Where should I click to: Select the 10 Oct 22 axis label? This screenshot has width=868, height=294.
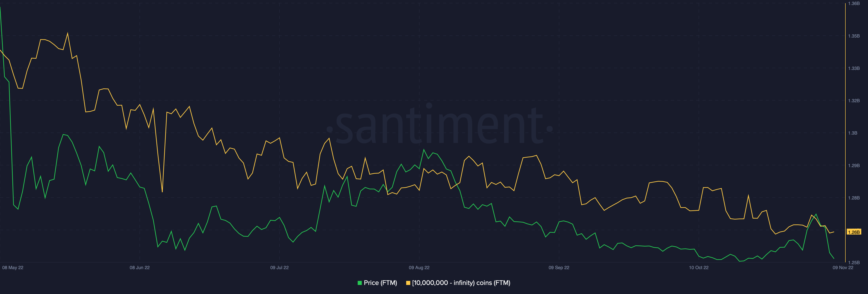[698, 268]
